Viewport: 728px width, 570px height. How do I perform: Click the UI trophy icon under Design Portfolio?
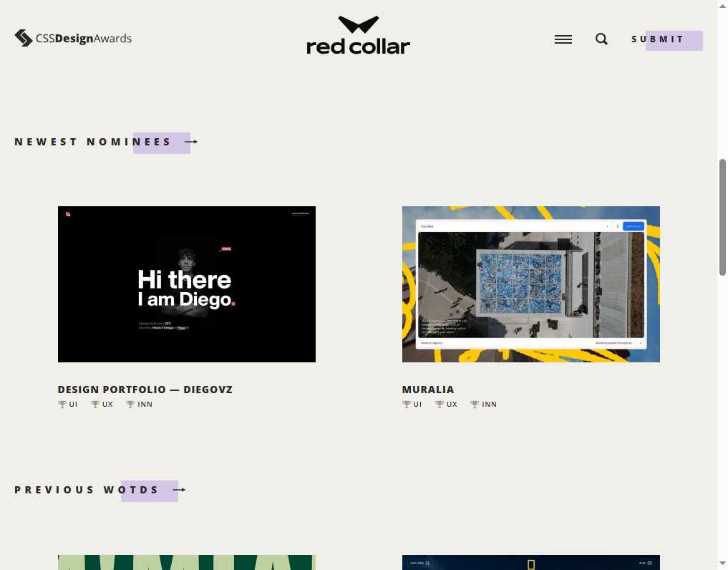point(62,404)
